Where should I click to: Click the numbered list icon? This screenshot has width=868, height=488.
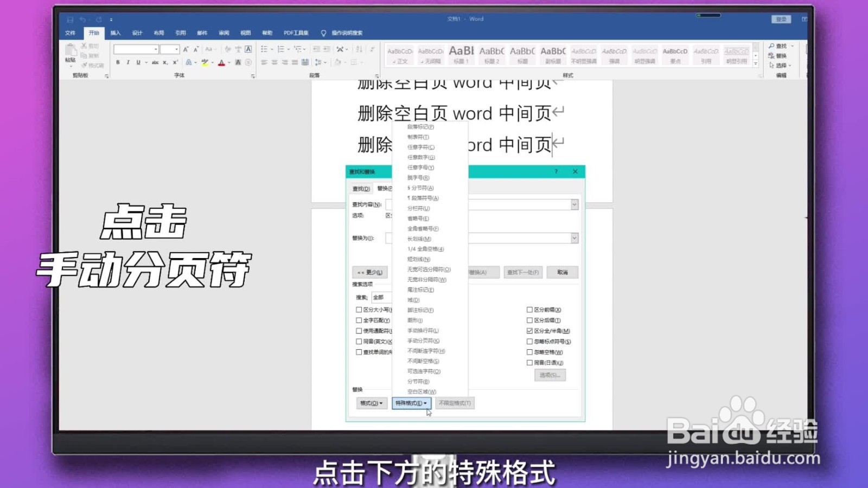click(x=281, y=49)
